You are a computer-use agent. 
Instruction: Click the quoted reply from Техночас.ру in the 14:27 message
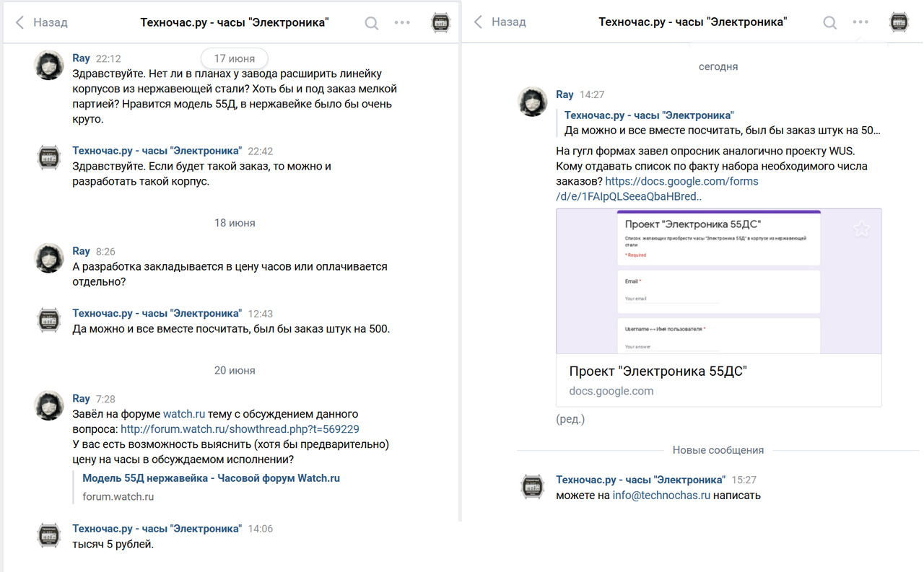[x=722, y=123]
